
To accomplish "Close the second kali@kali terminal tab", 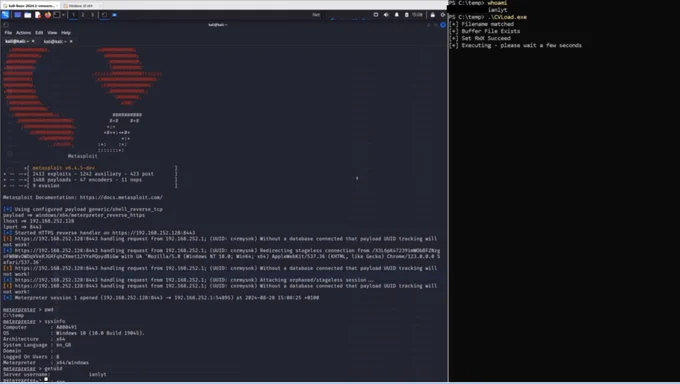I will 71,41.
